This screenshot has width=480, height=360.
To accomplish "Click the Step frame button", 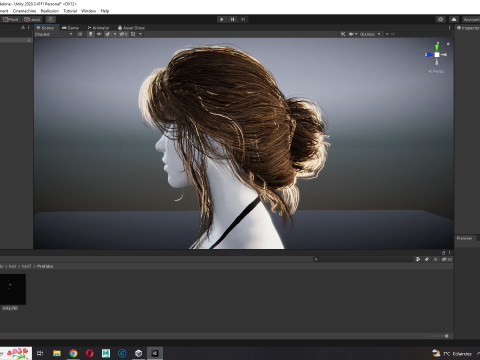I will [x=243, y=19].
